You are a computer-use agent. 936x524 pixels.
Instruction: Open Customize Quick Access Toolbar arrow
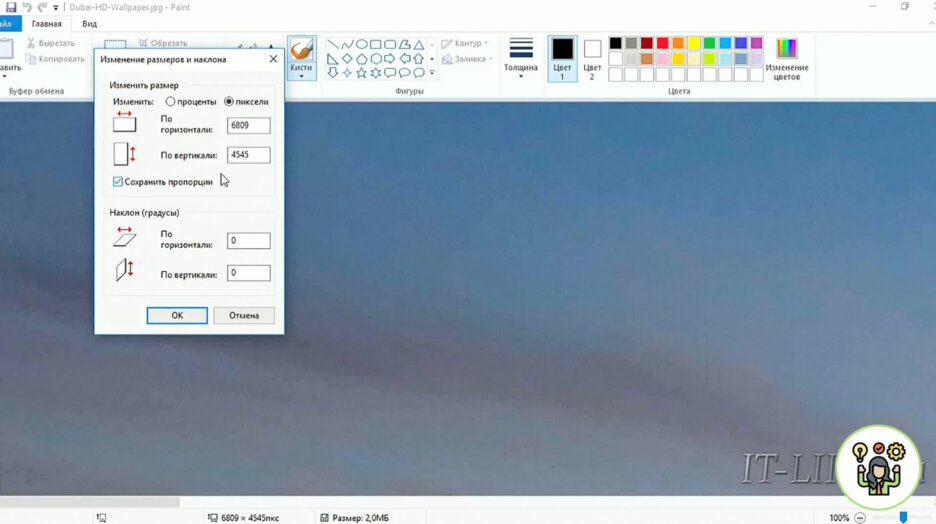pos(56,8)
